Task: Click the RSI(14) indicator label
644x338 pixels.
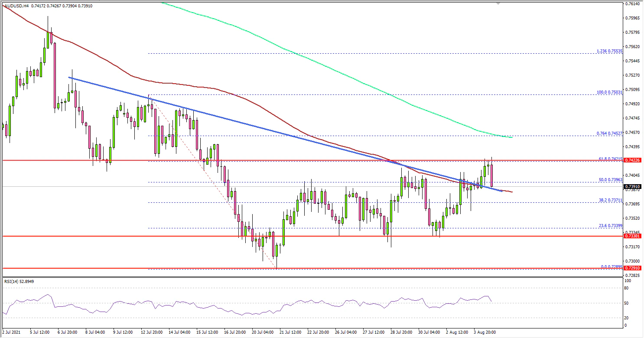Action: 13,281
